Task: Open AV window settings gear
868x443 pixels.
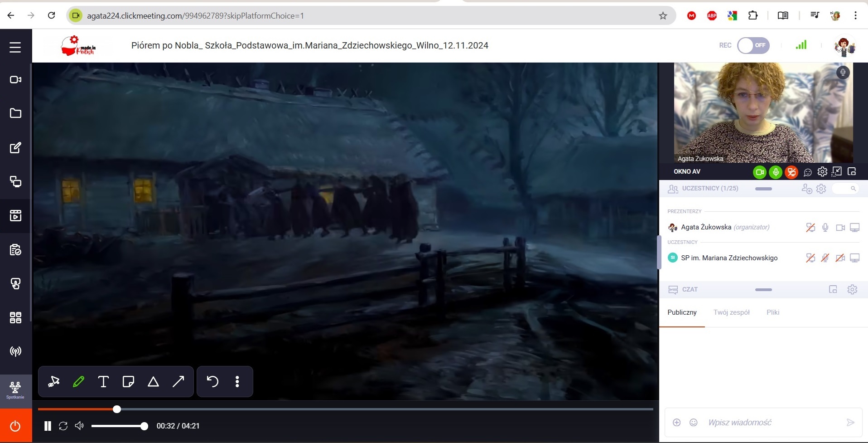Action: (x=822, y=172)
